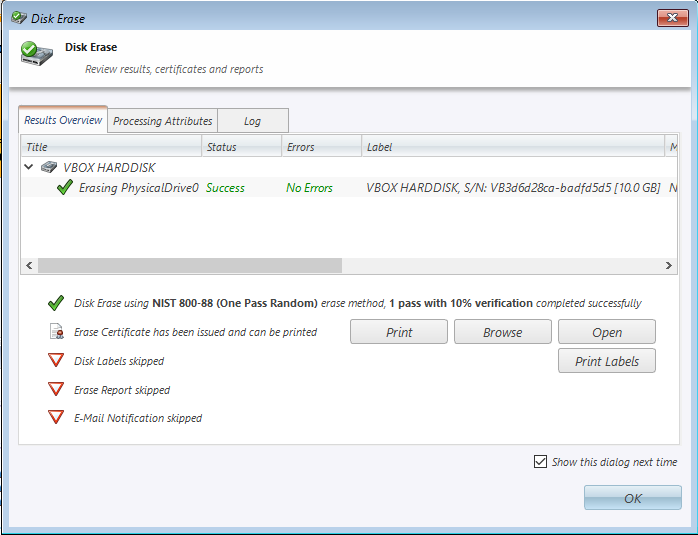Confirm with the OK button
This screenshot has width=698, height=535.
[633, 498]
